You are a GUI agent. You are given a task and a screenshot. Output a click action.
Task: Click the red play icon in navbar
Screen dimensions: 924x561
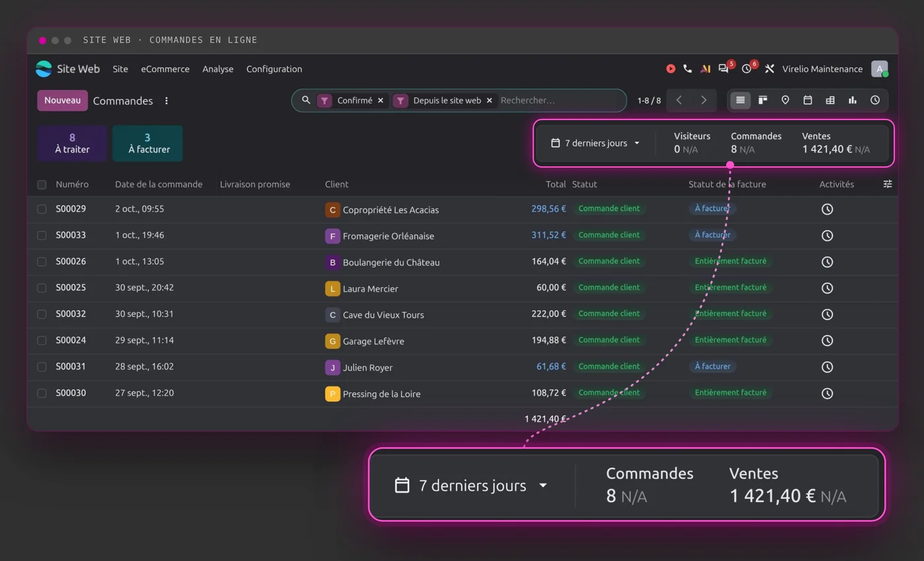[671, 69]
